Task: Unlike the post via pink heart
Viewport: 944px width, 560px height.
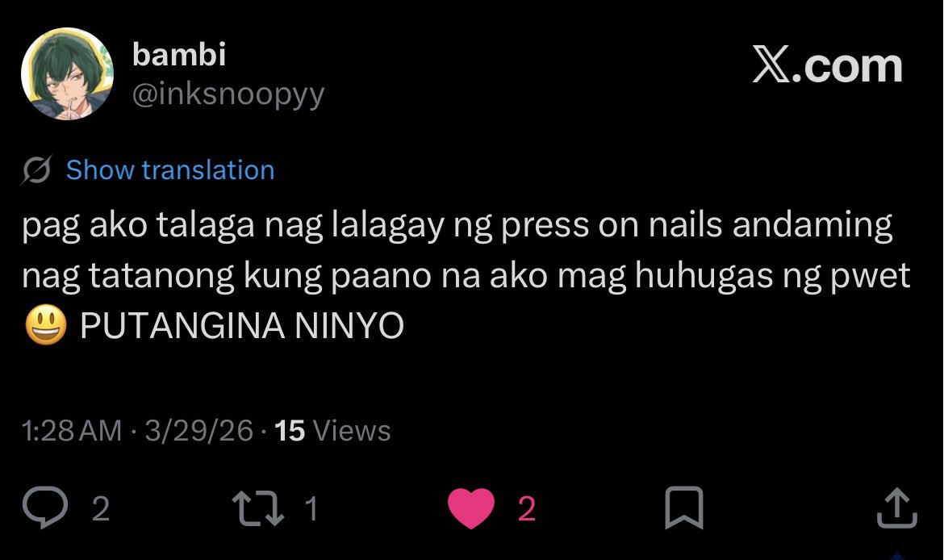Action: 471,509
